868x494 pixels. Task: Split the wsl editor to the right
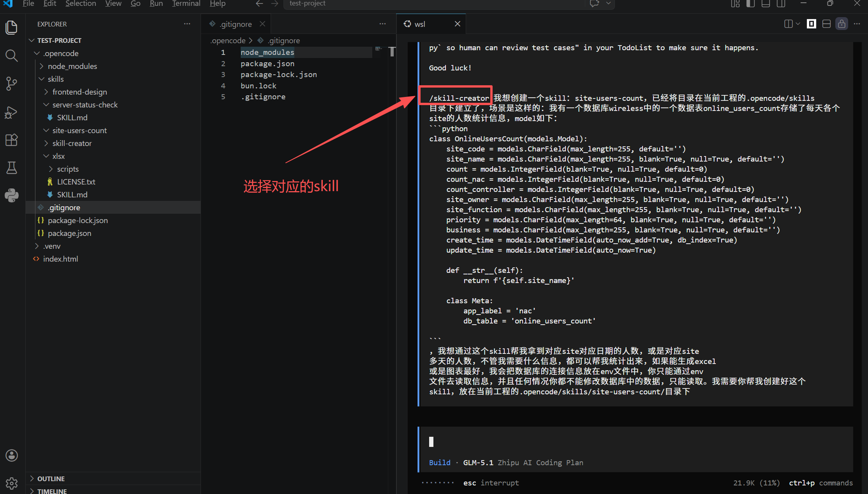[788, 24]
